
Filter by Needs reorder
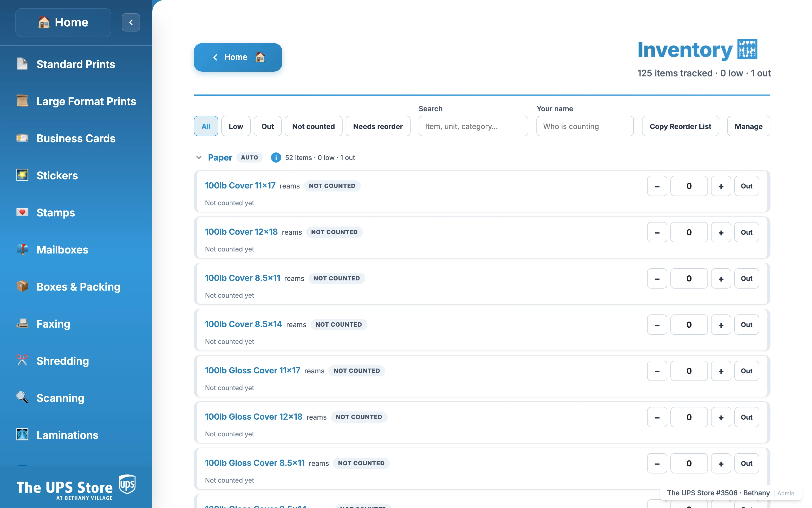[378, 126]
